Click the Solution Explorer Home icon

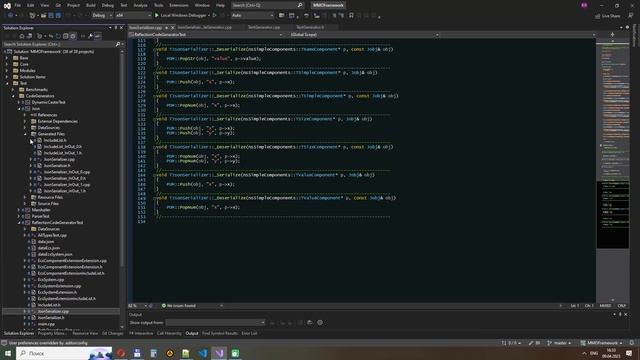pyautogui.click(x=22, y=36)
